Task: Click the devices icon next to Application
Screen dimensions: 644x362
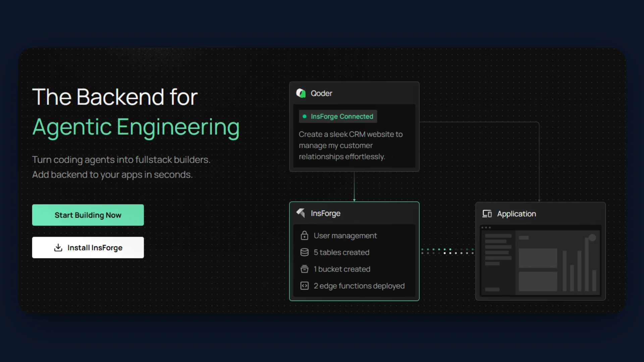Action: [487, 214]
